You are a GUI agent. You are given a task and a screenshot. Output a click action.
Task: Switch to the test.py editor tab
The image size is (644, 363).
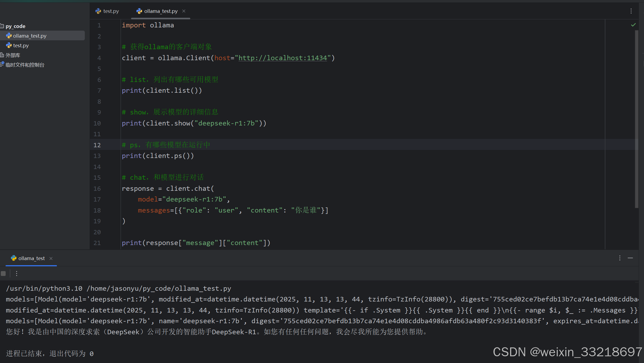coord(107,11)
